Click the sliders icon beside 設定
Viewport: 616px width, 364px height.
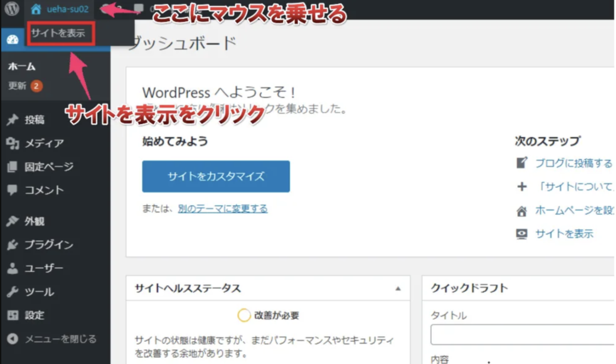click(13, 315)
